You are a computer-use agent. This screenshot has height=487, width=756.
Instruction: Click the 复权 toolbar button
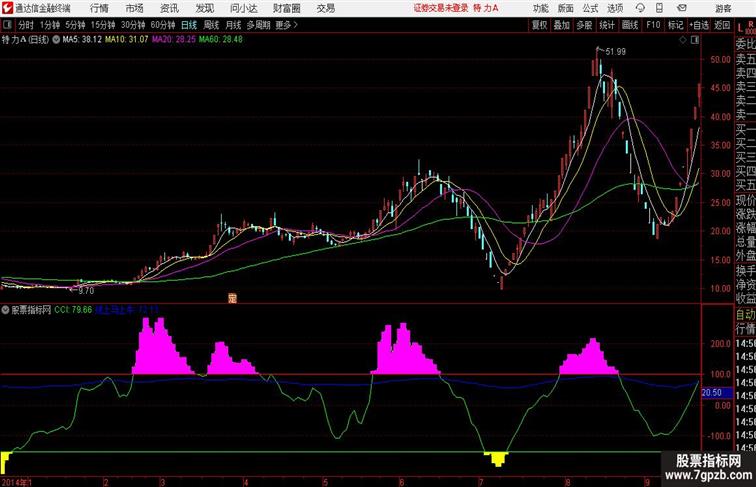coord(539,25)
